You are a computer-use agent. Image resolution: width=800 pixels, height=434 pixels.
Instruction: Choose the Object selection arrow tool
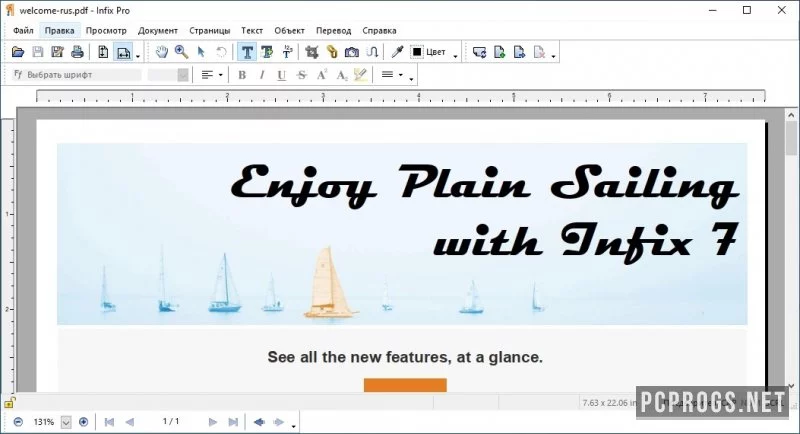pyautogui.click(x=201, y=52)
